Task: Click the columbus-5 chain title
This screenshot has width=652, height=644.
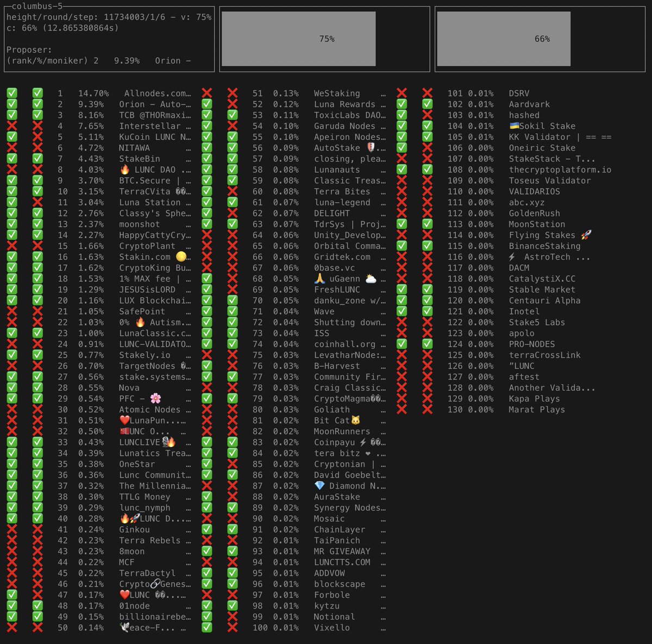Action: (x=37, y=6)
